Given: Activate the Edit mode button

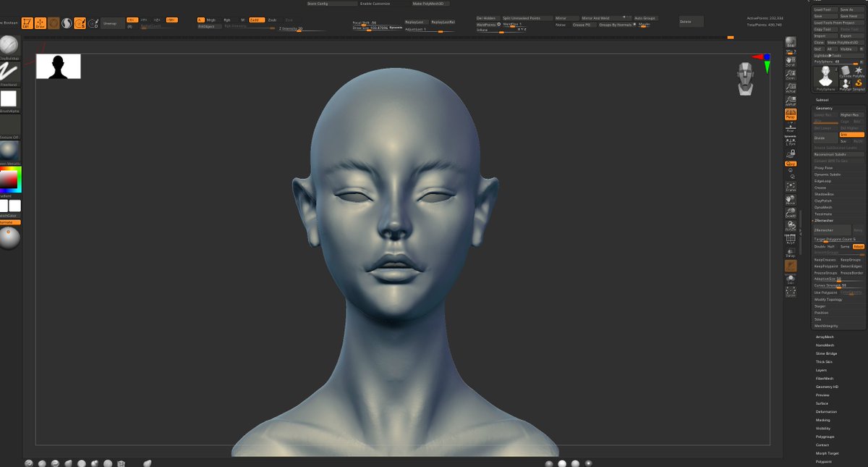Looking at the screenshot, I should coord(27,23).
